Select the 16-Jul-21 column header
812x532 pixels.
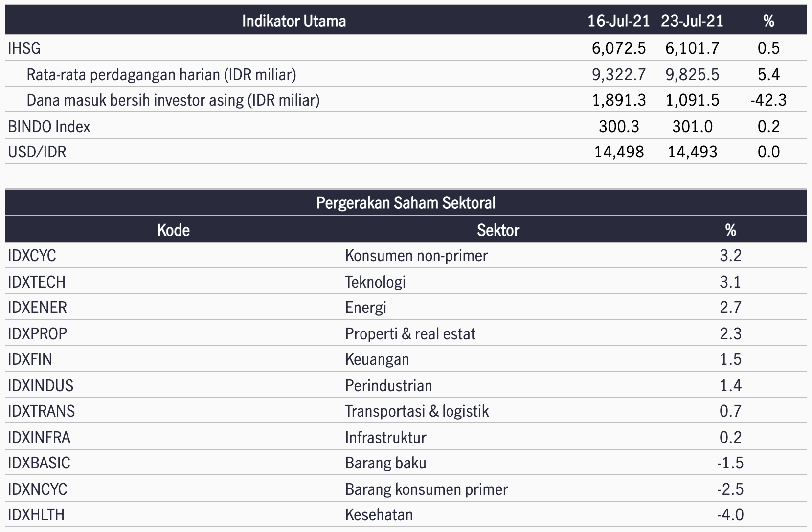point(619,21)
